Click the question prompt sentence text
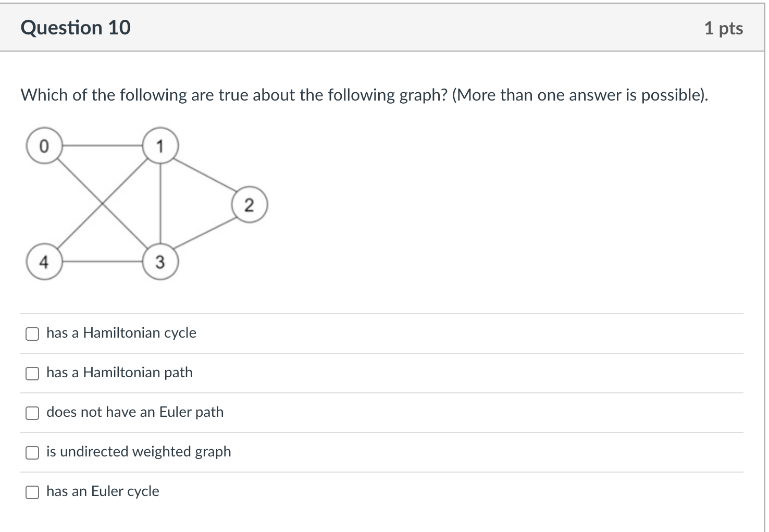Screen dimensions: 769x532 (x=365, y=95)
